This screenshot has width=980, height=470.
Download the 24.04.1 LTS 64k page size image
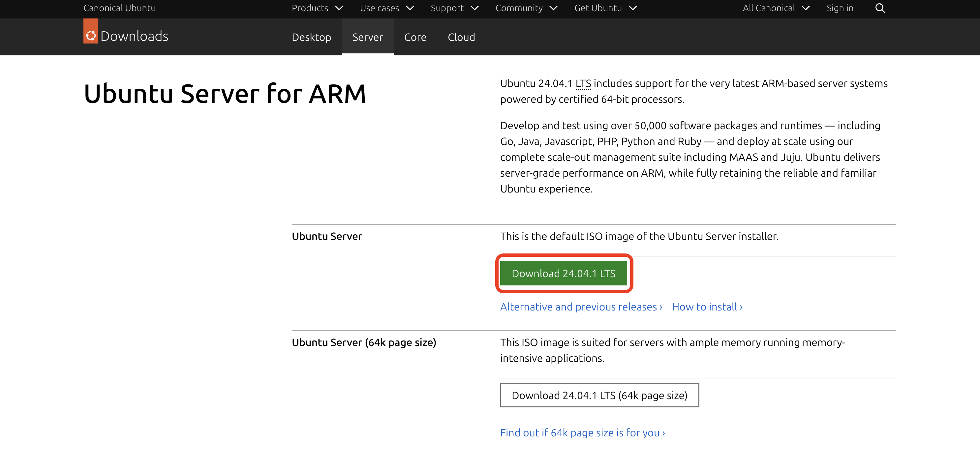coord(599,395)
